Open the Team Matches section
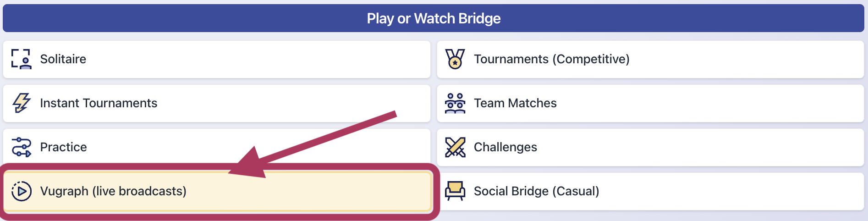The width and height of the screenshot is (868, 221). (515, 103)
